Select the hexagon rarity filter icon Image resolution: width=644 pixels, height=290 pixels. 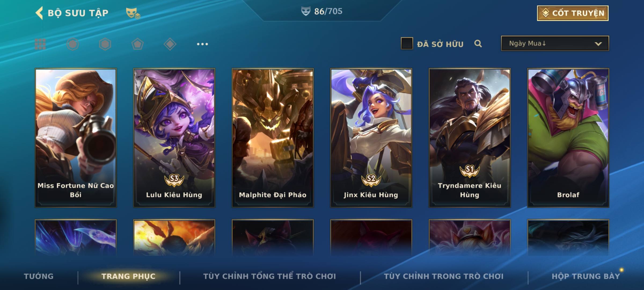[105, 44]
